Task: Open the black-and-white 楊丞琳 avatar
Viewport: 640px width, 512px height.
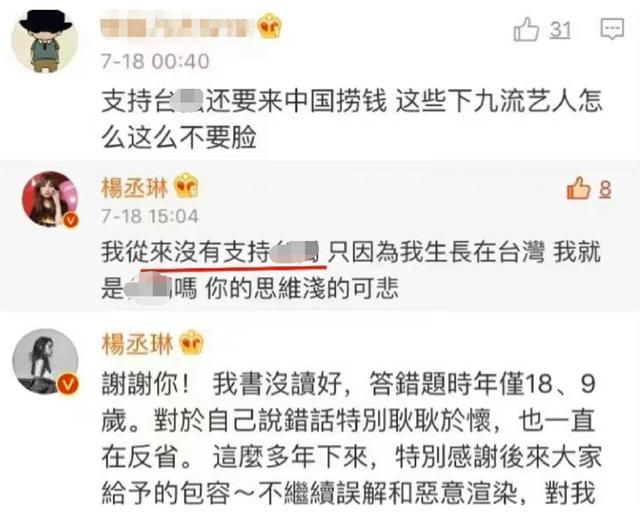Action: [x=45, y=361]
